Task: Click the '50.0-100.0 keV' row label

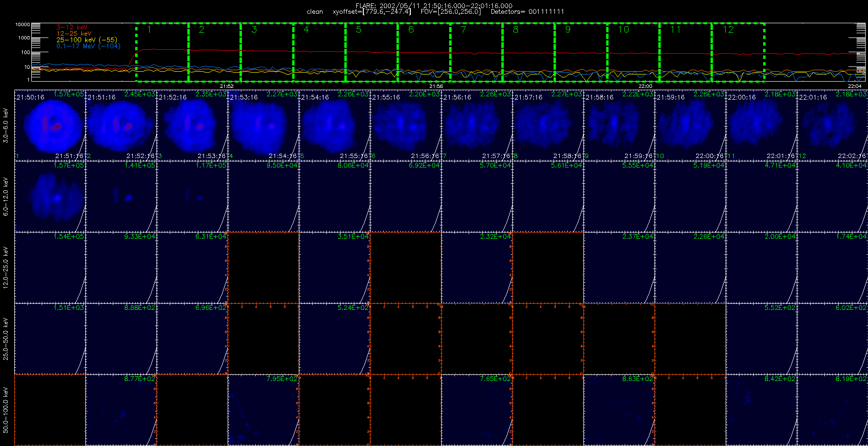Action: pos(6,410)
